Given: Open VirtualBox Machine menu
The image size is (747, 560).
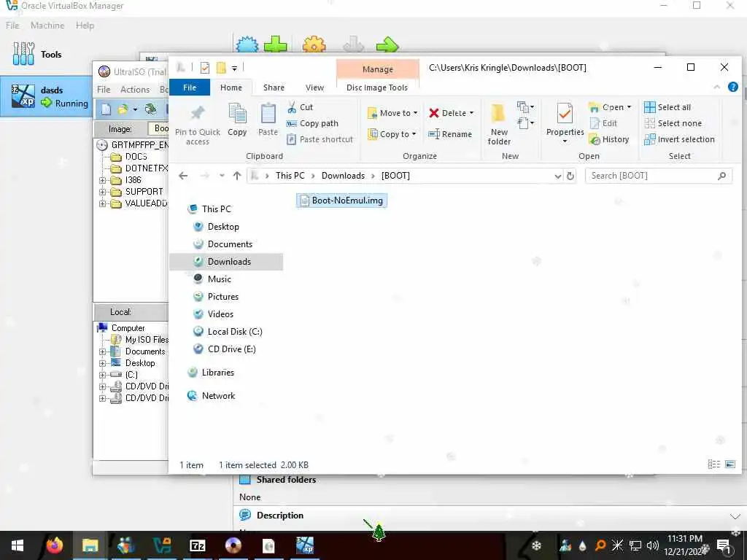Looking at the screenshot, I should click(x=47, y=26).
